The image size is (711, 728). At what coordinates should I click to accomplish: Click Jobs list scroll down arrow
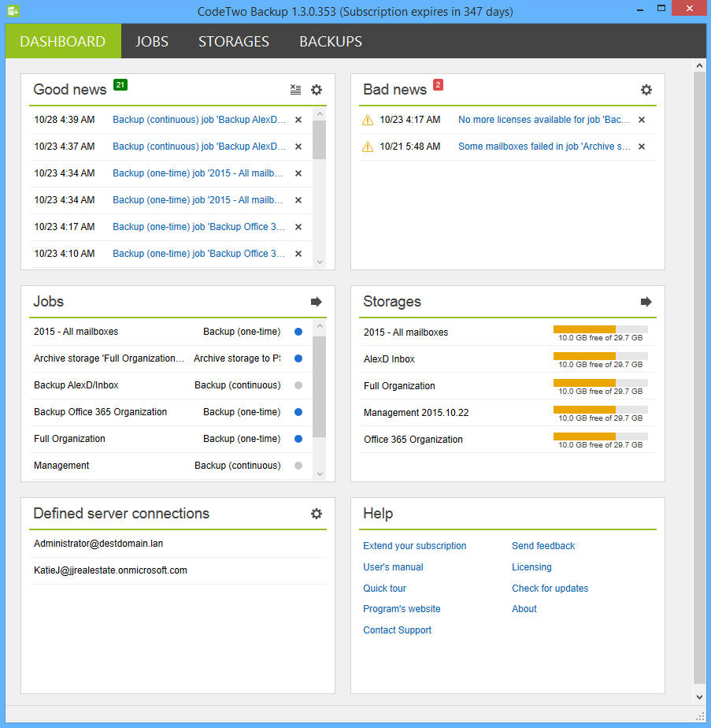320,474
